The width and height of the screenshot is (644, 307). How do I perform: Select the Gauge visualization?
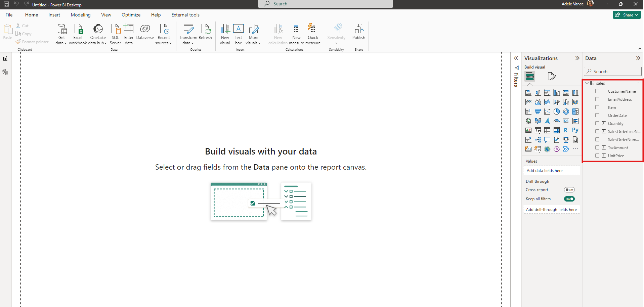(557, 121)
